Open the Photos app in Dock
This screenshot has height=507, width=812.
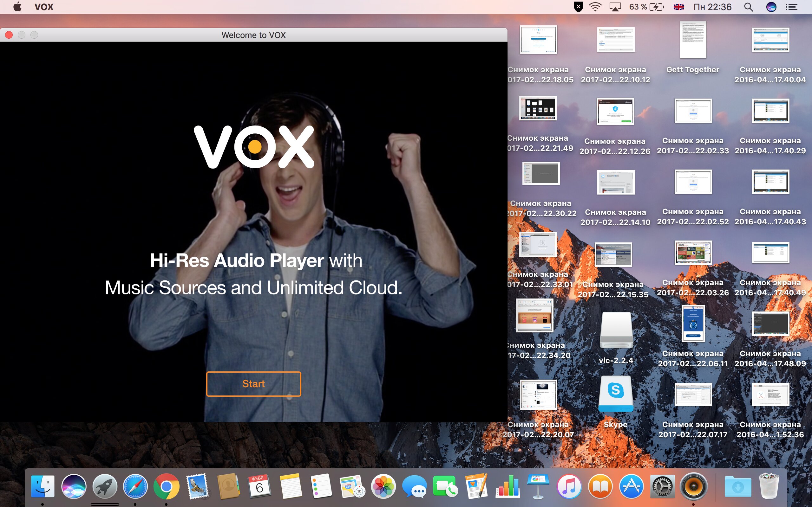pos(383,486)
